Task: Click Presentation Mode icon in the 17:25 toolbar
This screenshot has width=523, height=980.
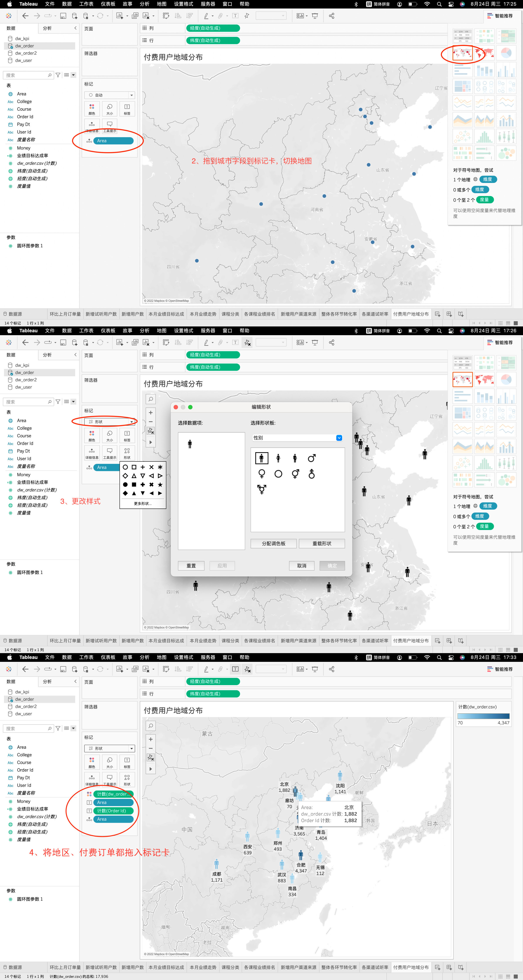Action: [315, 16]
